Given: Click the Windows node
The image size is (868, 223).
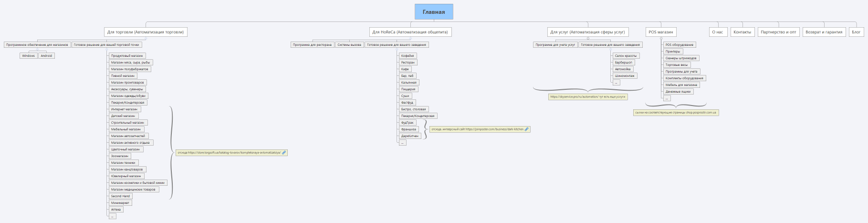Looking at the screenshot, I should 29,56.
